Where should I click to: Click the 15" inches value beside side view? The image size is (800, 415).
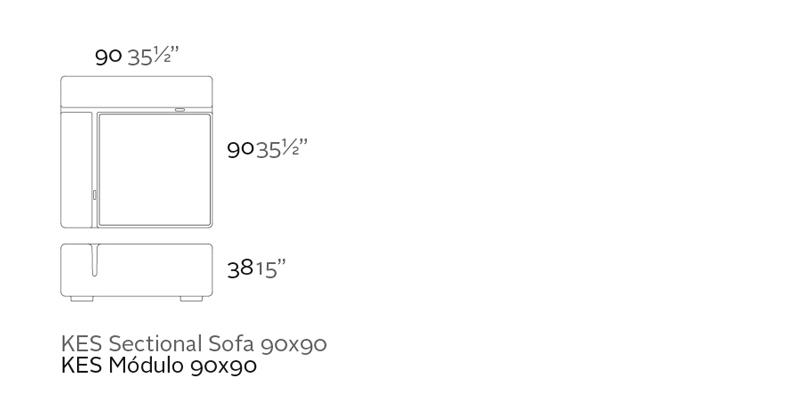point(270,268)
